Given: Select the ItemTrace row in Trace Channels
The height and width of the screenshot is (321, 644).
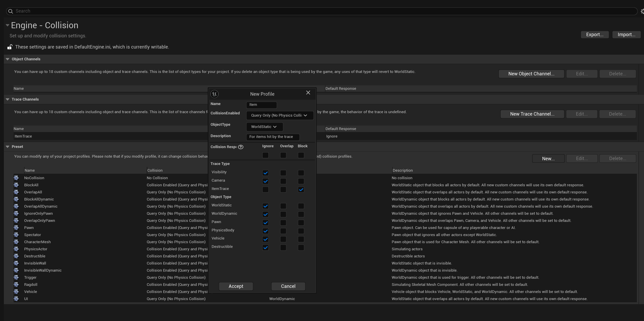Looking at the screenshot, I should 100,136.
